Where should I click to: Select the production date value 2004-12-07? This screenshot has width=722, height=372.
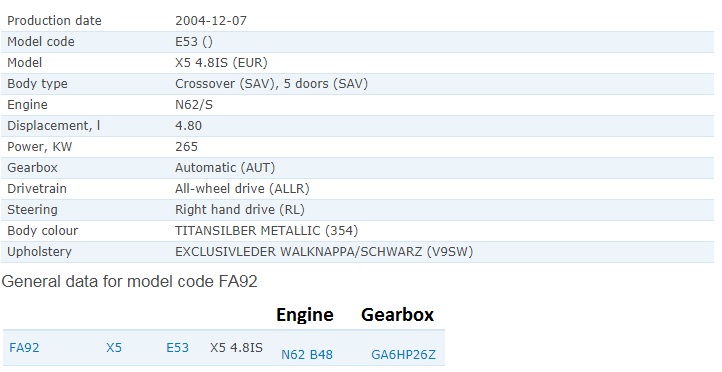click(x=211, y=21)
